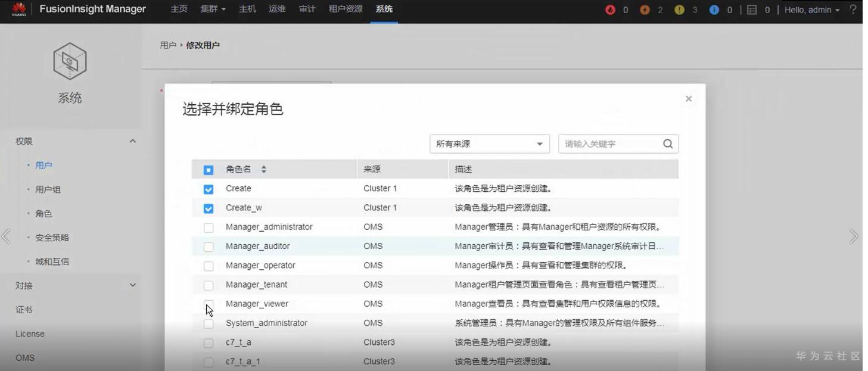The width and height of the screenshot is (868, 371).
Task: Open the help question mark icon
Action: pos(853,10)
